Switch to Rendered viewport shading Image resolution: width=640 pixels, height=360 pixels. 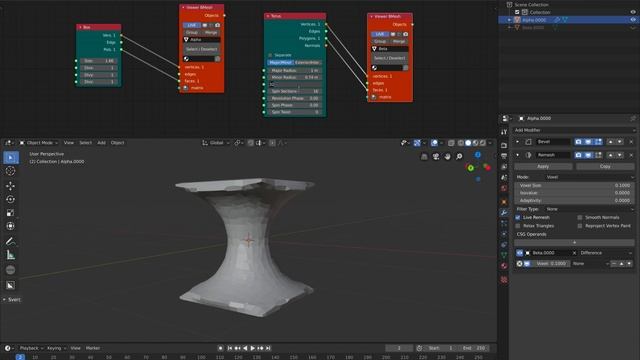[483, 143]
